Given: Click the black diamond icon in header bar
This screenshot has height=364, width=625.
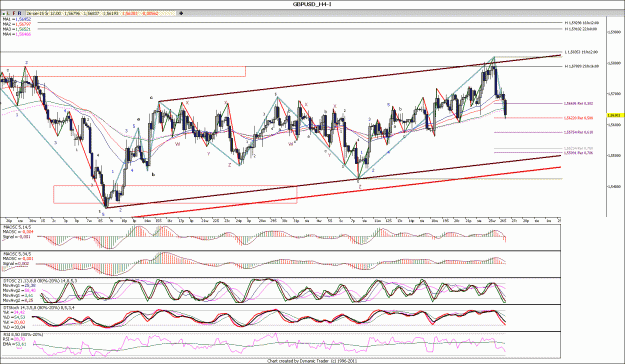Looking at the screenshot, I should click(181, 13).
